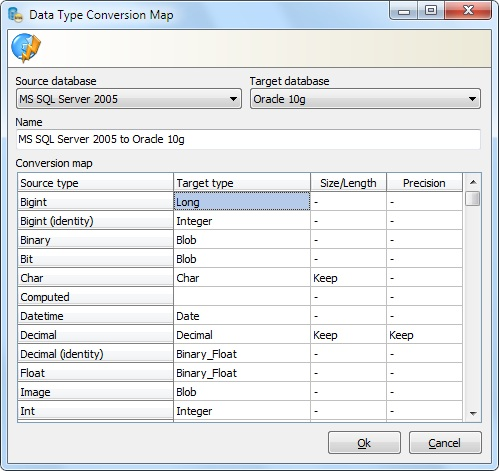Click the size cell in Bigint row
This screenshot has height=471, width=499.
click(x=349, y=201)
